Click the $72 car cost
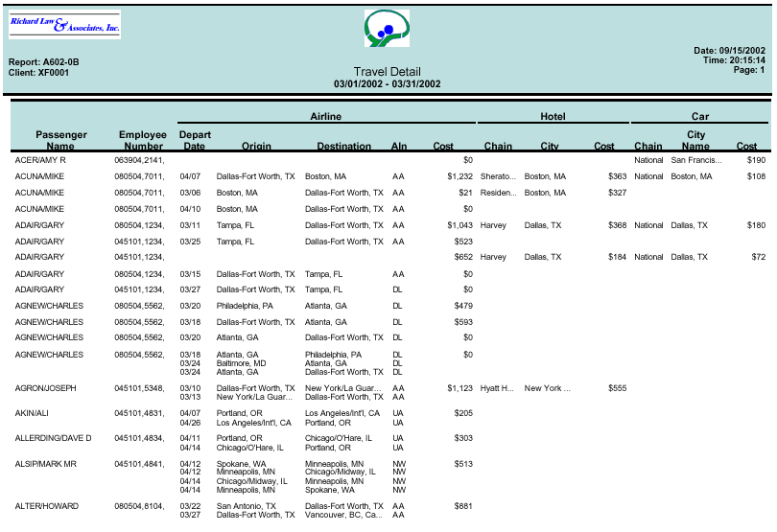 pos(759,257)
